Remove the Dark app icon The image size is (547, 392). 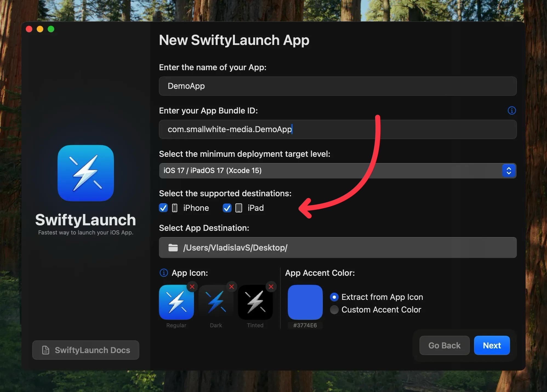tap(232, 287)
